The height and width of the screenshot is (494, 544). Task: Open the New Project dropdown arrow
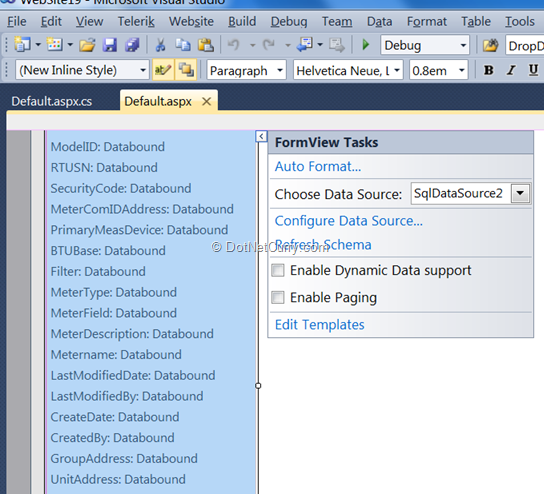(38, 45)
